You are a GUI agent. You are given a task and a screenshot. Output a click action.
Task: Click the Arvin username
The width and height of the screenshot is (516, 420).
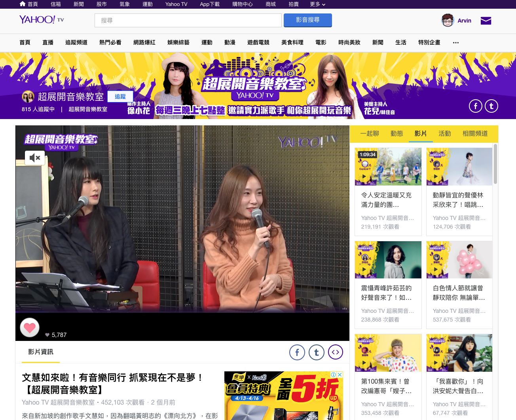(464, 21)
